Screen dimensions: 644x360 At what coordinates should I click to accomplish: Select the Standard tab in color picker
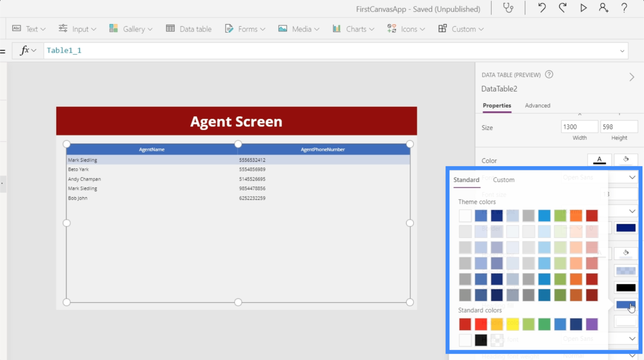(466, 180)
